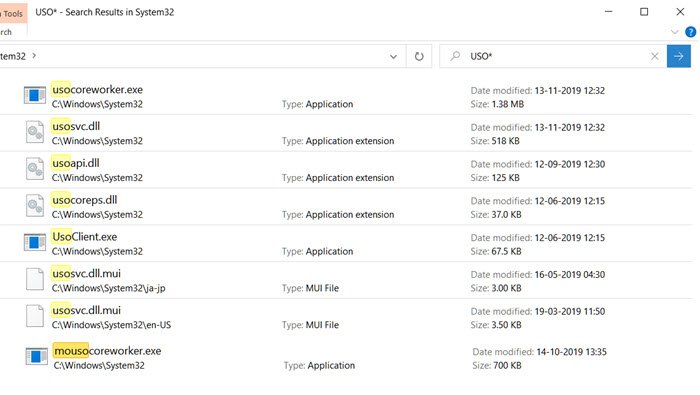700x395 pixels.
Task: Click the breadcrumb chevron after System32
Action: (x=34, y=56)
